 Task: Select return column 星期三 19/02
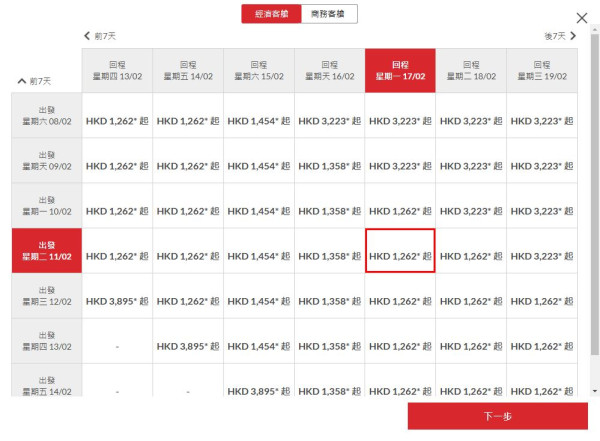tap(542, 71)
